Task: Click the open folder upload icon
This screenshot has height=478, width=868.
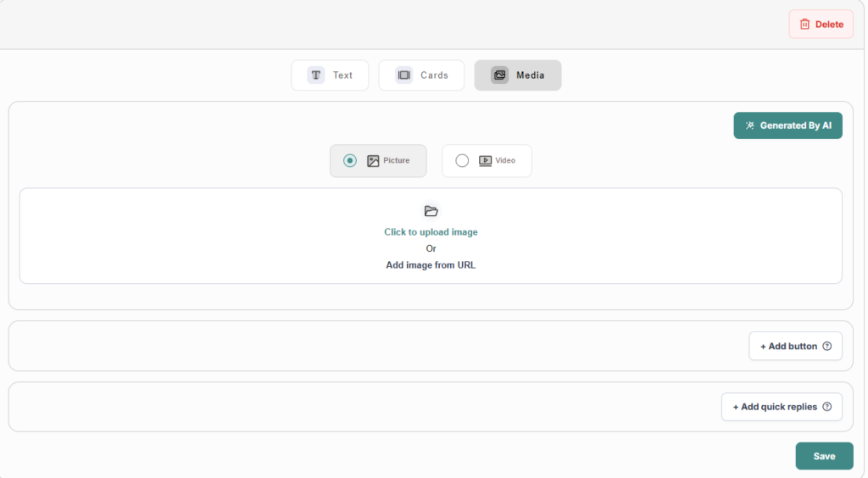Action: point(431,211)
